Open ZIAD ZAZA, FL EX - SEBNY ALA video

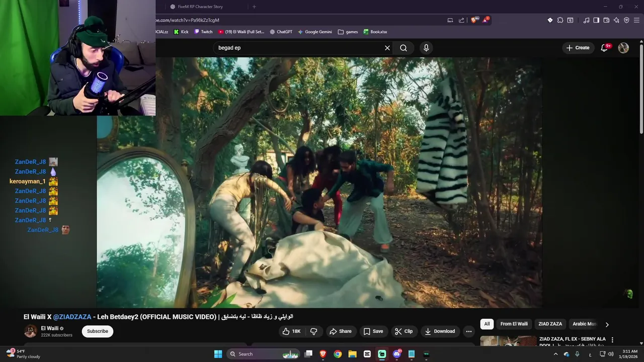coord(573,339)
